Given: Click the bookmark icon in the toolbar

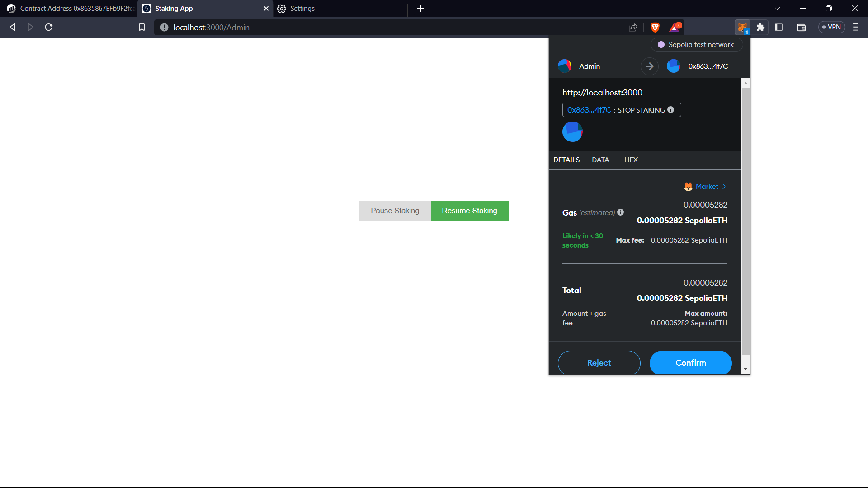Looking at the screenshot, I should 142,27.
